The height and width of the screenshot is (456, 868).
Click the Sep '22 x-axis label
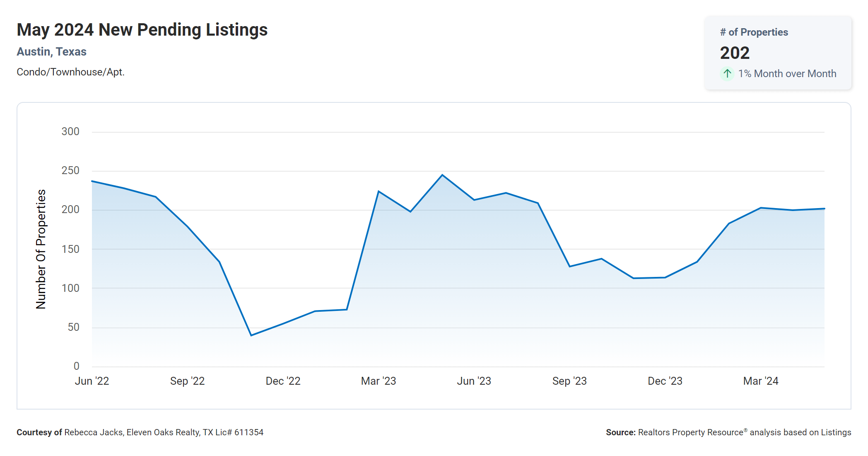[x=187, y=381]
